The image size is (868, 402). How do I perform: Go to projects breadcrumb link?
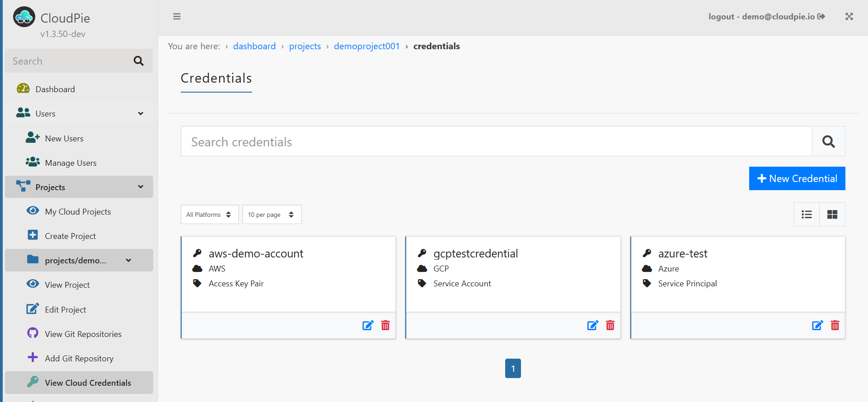tap(305, 46)
